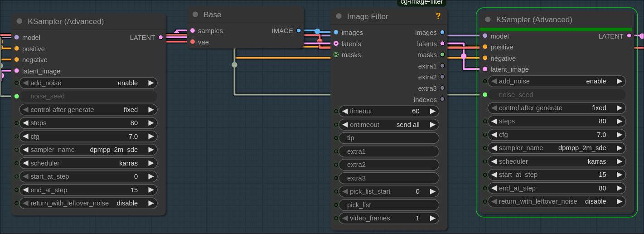Click the LATENT output port on right KSampler
This screenshot has width=644, height=234.
pos(629,36)
